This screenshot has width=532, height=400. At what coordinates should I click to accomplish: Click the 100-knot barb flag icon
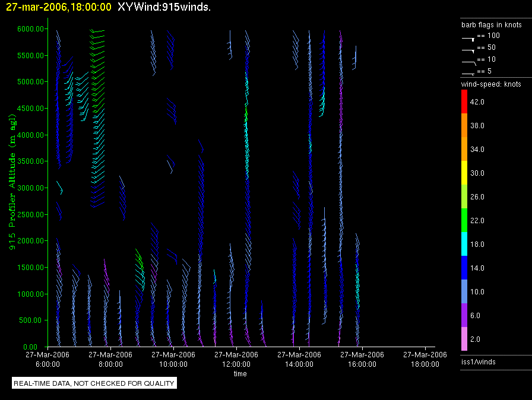point(468,37)
